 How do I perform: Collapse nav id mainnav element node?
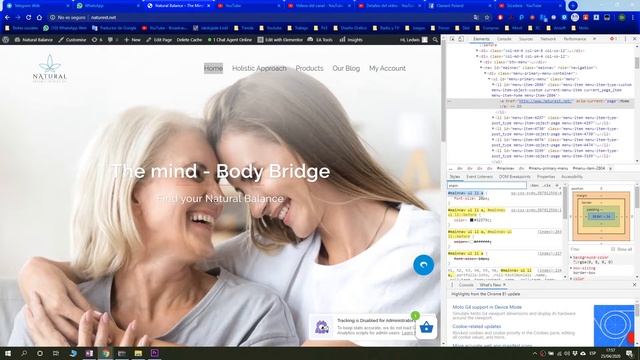(x=481, y=68)
